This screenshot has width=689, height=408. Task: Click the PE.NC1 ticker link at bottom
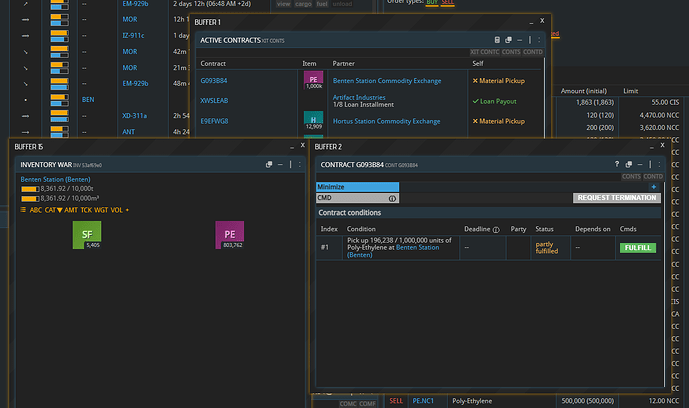[423, 401]
